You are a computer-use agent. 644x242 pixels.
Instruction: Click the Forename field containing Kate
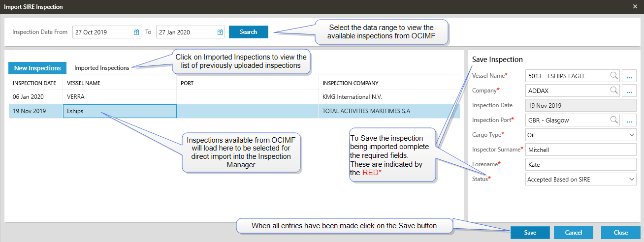(581, 164)
